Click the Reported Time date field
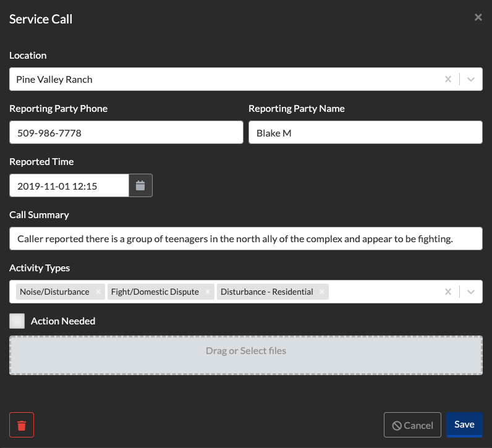492x448 pixels. coord(69,186)
